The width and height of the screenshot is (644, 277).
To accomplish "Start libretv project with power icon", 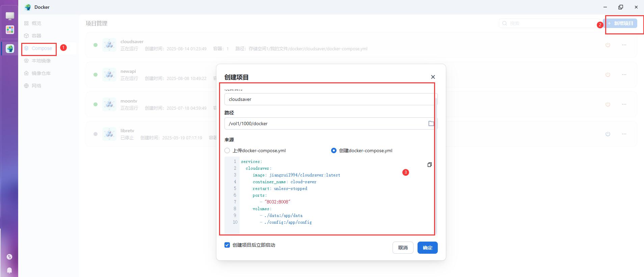I will pos(608,134).
